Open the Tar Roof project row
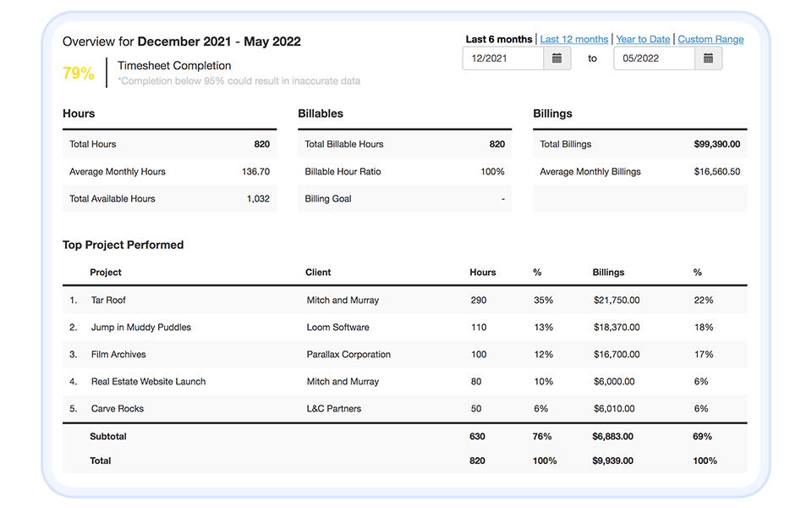This screenshot has height=508, width=812. click(107, 300)
